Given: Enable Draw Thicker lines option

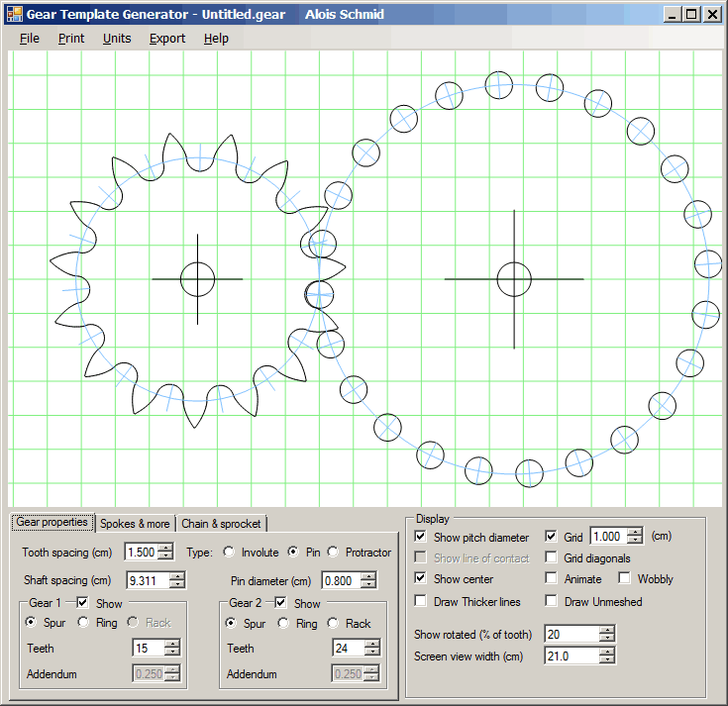Looking at the screenshot, I should tap(421, 601).
